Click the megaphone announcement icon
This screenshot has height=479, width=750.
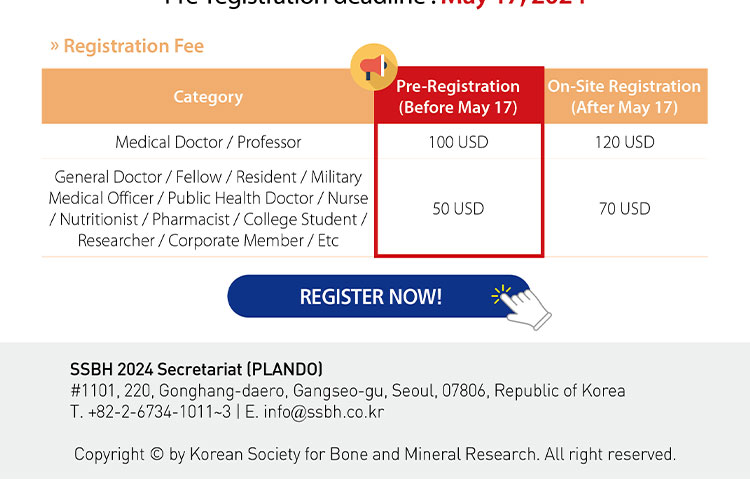pos(374,67)
